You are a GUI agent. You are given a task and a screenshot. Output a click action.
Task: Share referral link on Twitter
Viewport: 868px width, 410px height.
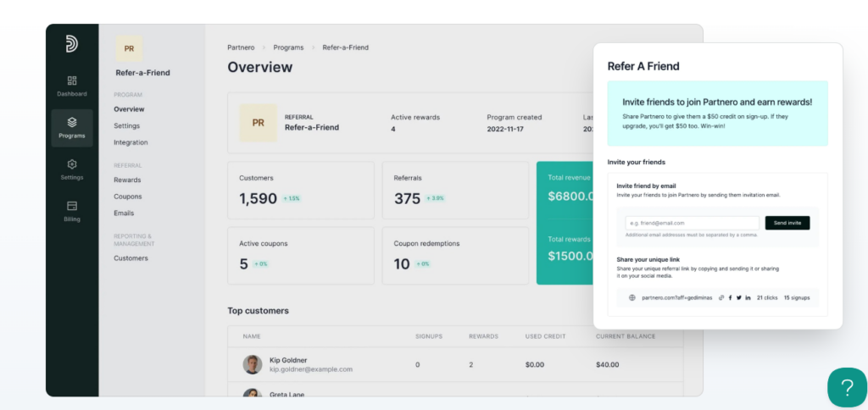coord(738,297)
